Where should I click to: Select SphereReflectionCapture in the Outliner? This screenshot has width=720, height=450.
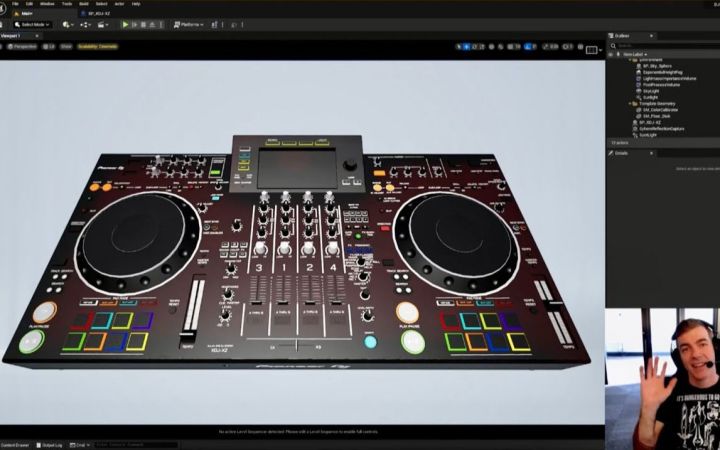pyautogui.click(x=661, y=129)
